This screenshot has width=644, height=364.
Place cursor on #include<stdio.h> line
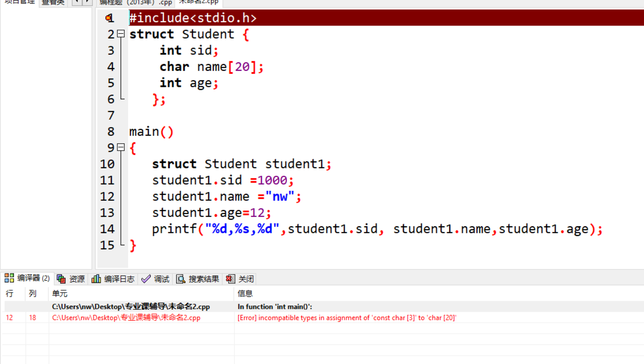[x=193, y=18]
